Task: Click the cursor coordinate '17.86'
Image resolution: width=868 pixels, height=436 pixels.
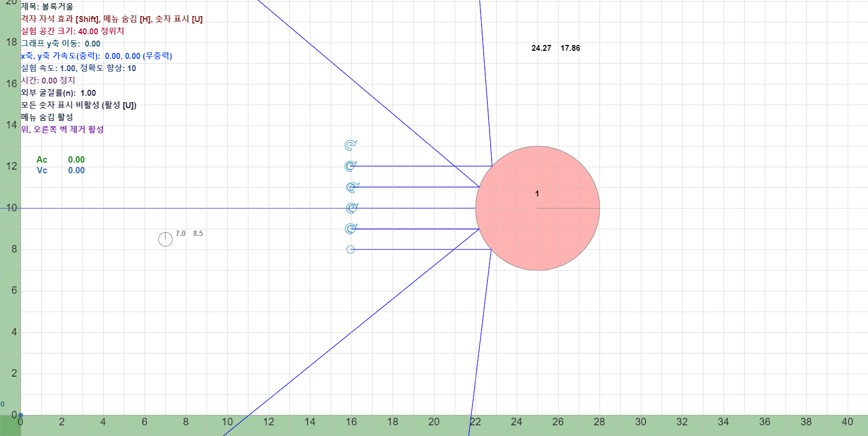Action: point(570,48)
